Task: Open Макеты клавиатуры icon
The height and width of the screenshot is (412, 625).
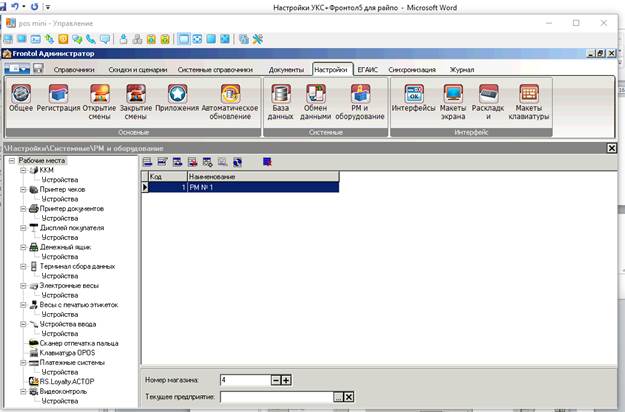Action: click(x=529, y=102)
